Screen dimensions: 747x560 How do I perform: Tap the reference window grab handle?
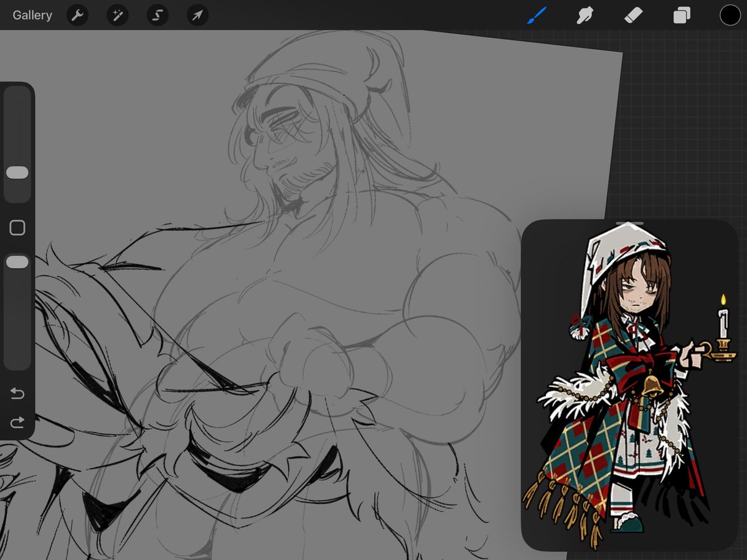629,223
